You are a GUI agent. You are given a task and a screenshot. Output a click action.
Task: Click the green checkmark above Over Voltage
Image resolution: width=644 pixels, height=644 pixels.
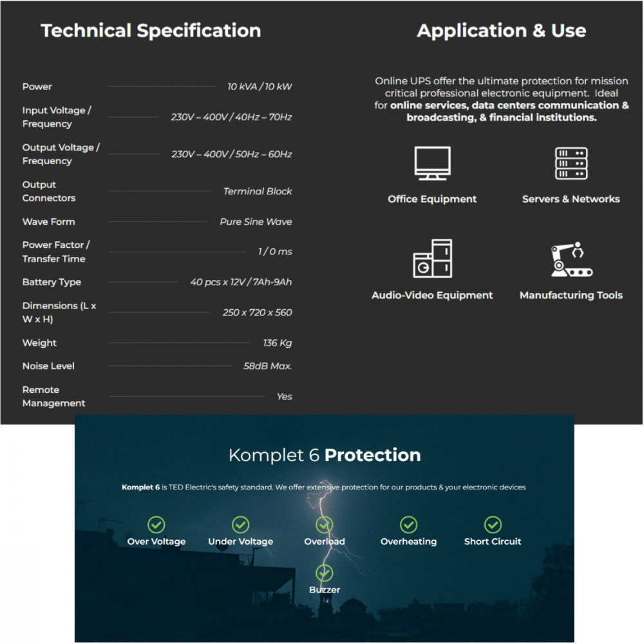[x=156, y=524]
